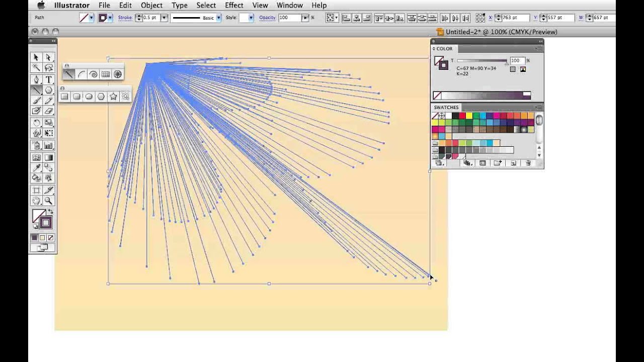Select the Paintbrush tool
This screenshot has height=362, width=644.
pos(36,101)
